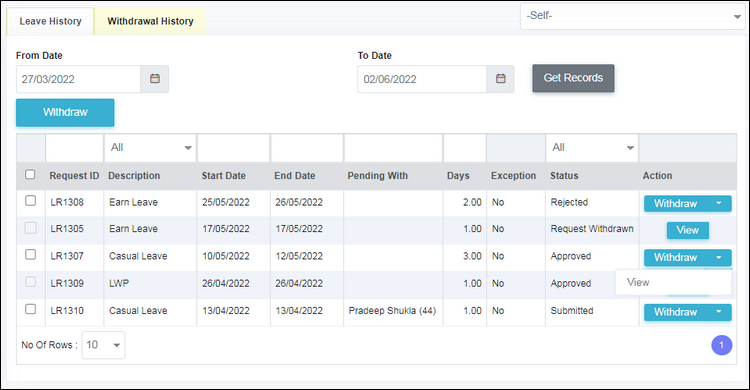
Task: Tick the checkbox for request LR1307
Action: pyautogui.click(x=30, y=254)
